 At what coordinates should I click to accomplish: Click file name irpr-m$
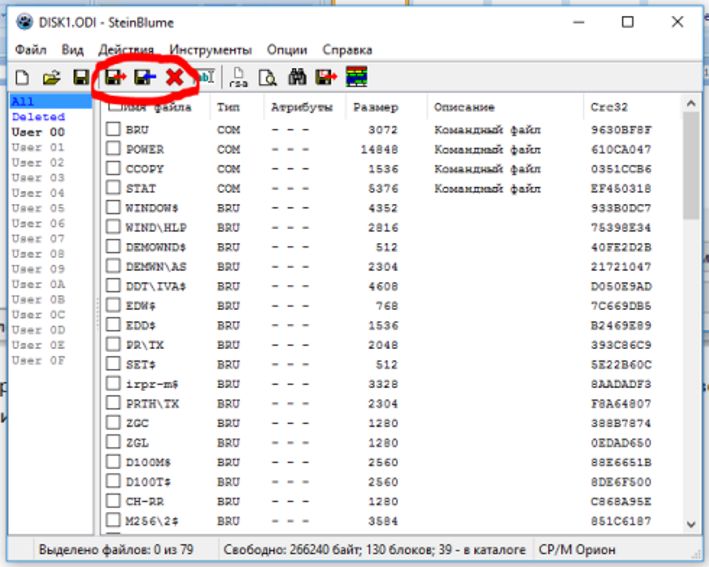(152, 384)
